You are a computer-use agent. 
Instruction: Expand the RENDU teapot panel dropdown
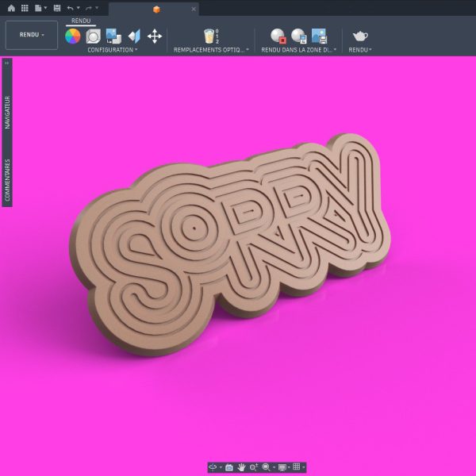point(360,50)
